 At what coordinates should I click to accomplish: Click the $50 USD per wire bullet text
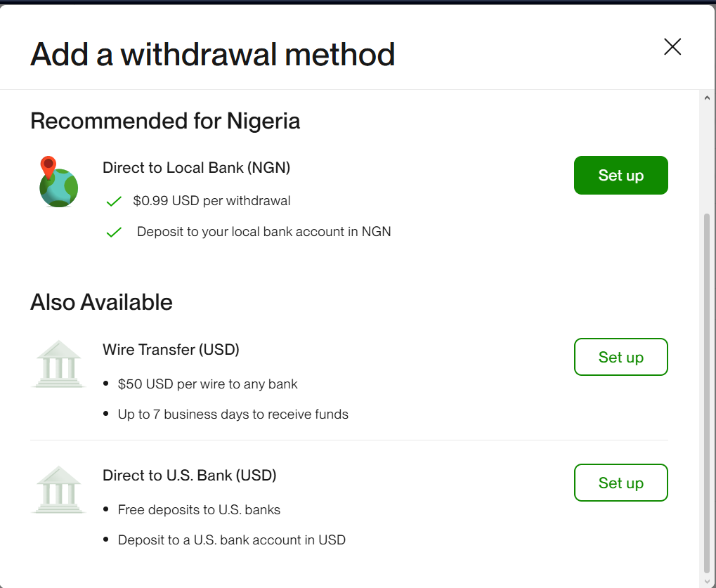207,384
